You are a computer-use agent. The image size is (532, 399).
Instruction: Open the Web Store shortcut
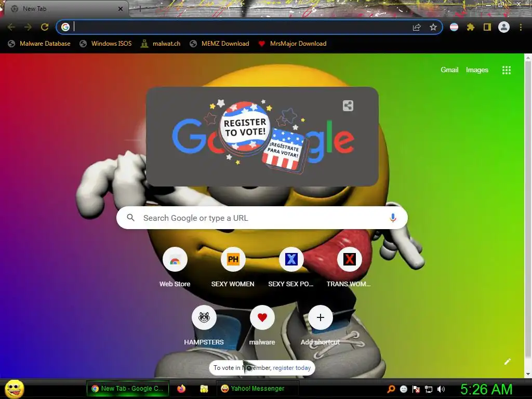(175, 268)
